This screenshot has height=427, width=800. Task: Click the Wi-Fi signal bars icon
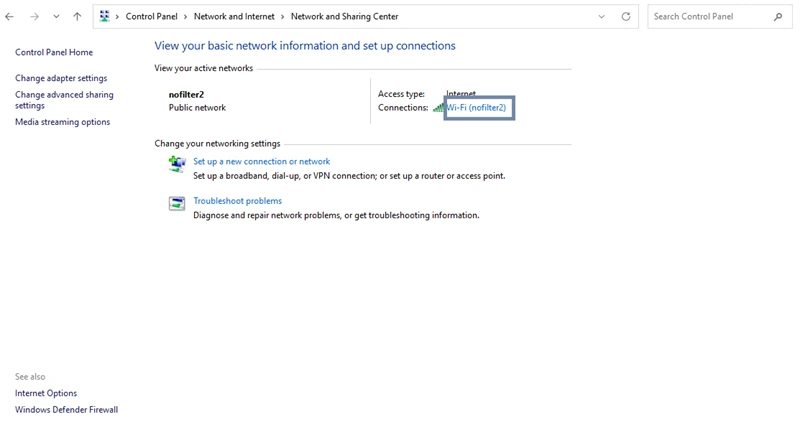pyautogui.click(x=438, y=108)
